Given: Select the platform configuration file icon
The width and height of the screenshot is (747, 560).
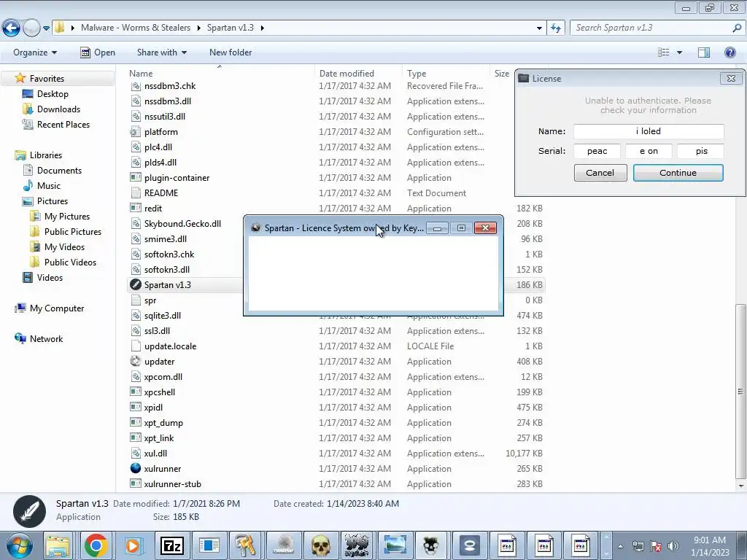Looking at the screenshot, I should (136, 132).
